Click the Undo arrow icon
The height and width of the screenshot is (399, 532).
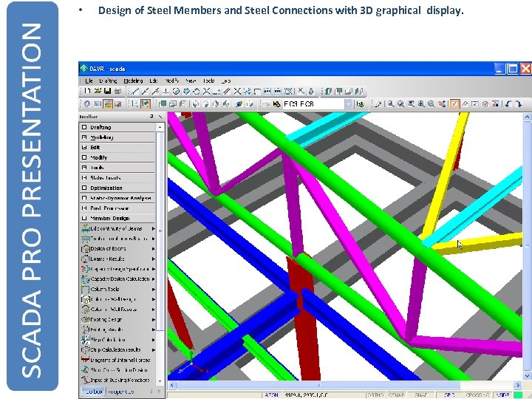[508, 104]
